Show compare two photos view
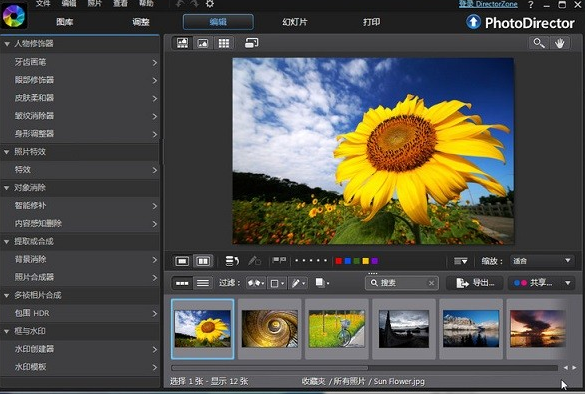Screen dimensions: 585x394 [x=203, y=261]
